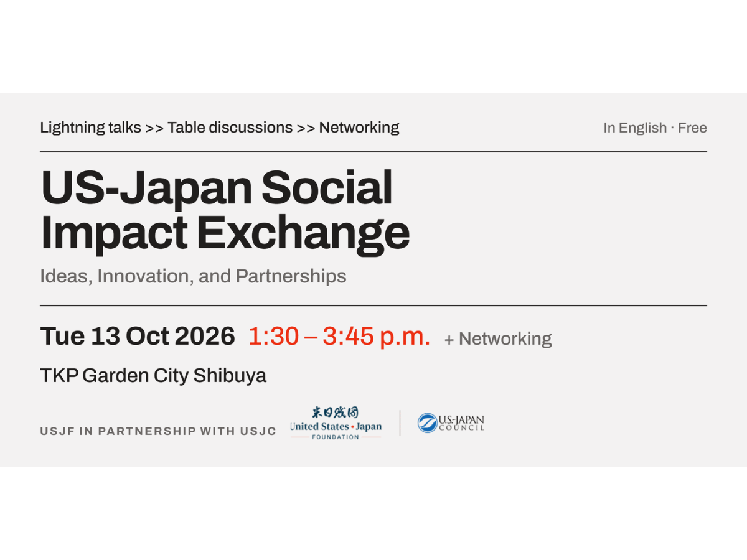Click the In English text

click(635, 128)
